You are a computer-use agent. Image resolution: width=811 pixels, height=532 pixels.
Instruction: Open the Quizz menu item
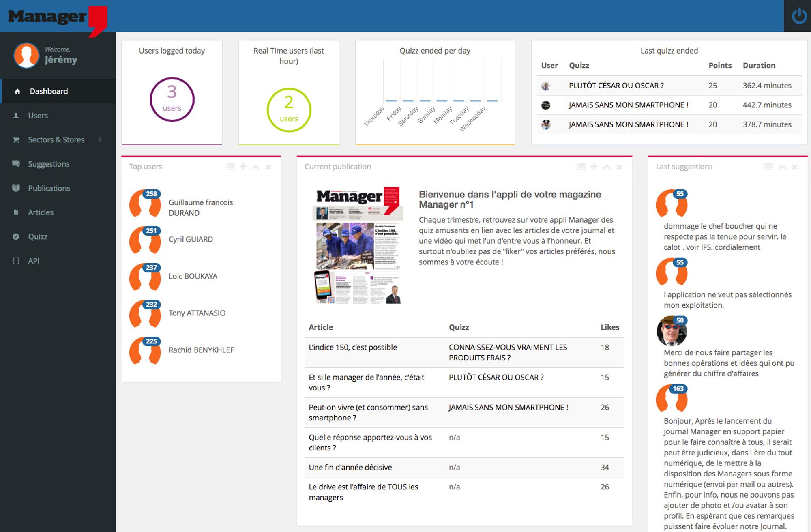[58, 236]
